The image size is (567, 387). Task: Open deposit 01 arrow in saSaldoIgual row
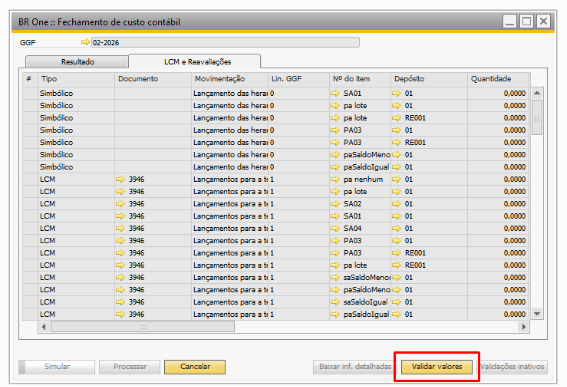point(397,302)
